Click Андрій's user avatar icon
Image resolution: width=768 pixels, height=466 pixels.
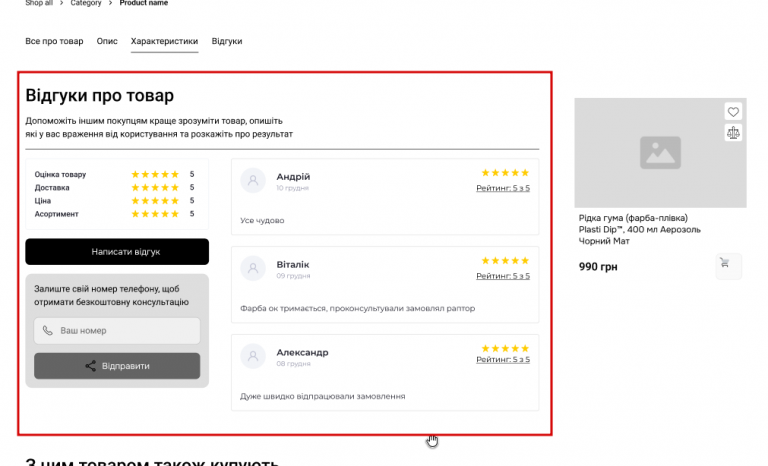tap(254, 181)
